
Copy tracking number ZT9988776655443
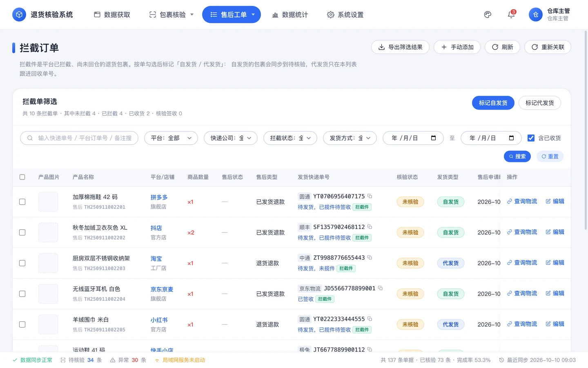click(370, 258)
